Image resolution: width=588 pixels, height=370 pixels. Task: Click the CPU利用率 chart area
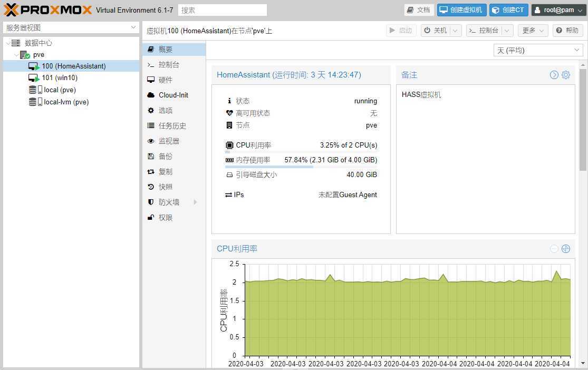[x=407, y=310]
